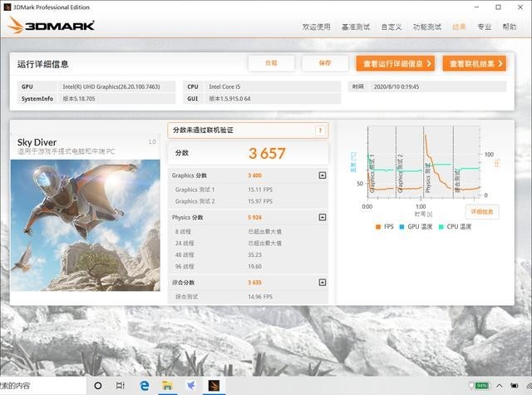Click the 综合测试 value 14.96 FPS
Image resolution: width=532 pixels, height=395 pixels.
(x=260, y=297)
